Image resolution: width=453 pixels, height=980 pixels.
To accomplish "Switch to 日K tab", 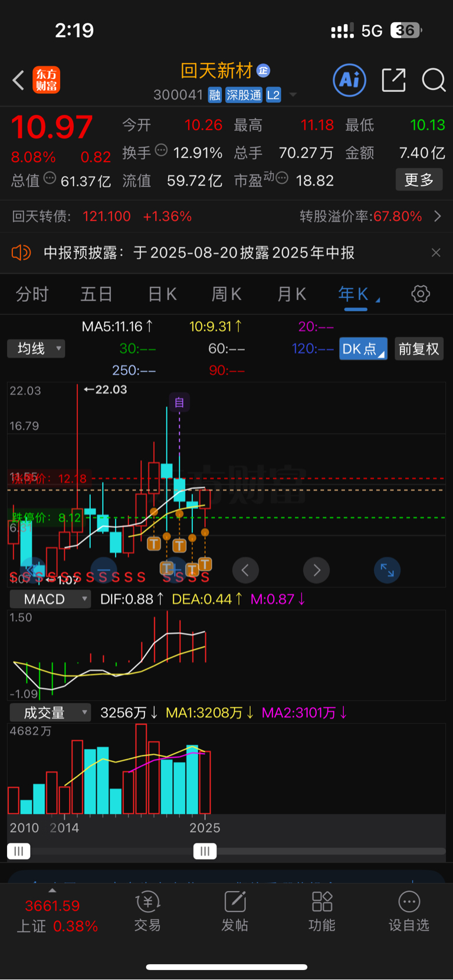I will coord(162,294).
